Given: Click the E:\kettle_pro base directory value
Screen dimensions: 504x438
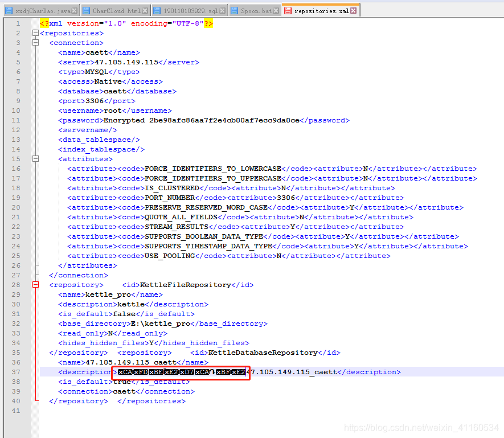Looking at the screenshot, I should tap(161, 324).
